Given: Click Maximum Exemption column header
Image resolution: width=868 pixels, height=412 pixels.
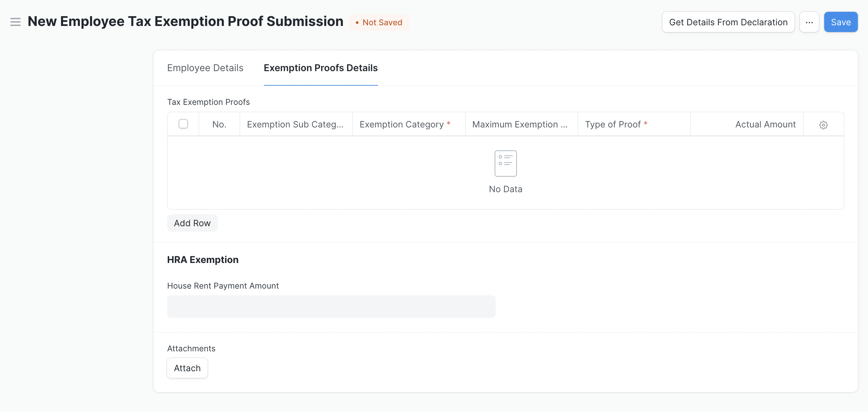Looking at the screenshot, I should 520,124.
